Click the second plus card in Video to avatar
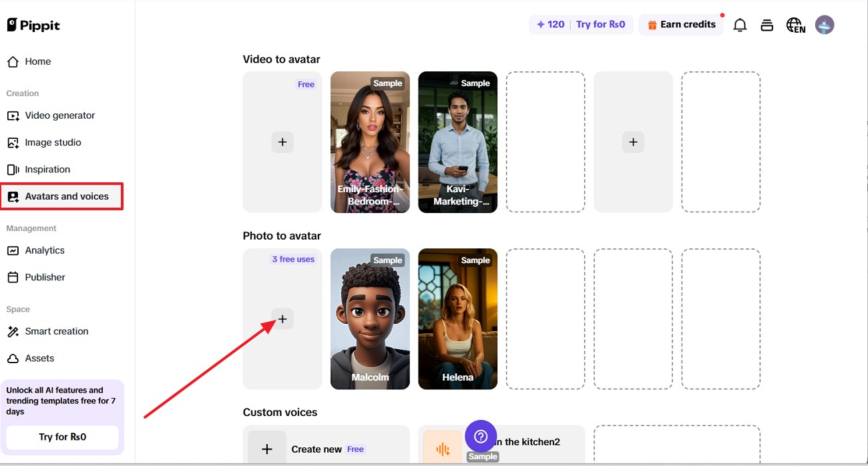This screenshot has width=868, height=466. [x=633, y=142]
